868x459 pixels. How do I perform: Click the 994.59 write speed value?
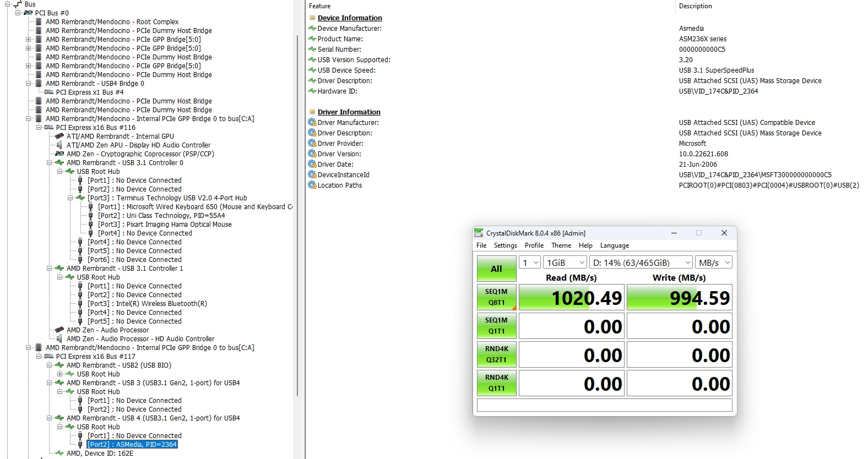click(x=699, y=298)
